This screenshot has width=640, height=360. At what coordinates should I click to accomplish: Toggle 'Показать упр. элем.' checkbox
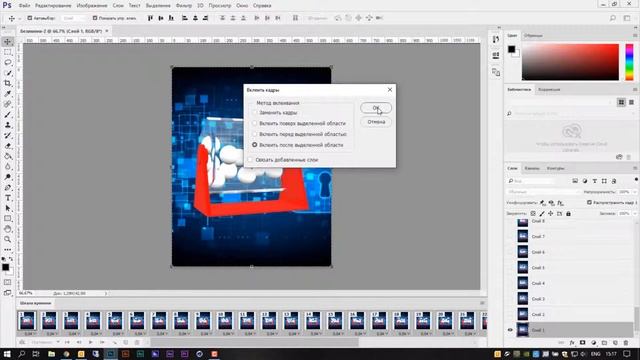(95, 18)
